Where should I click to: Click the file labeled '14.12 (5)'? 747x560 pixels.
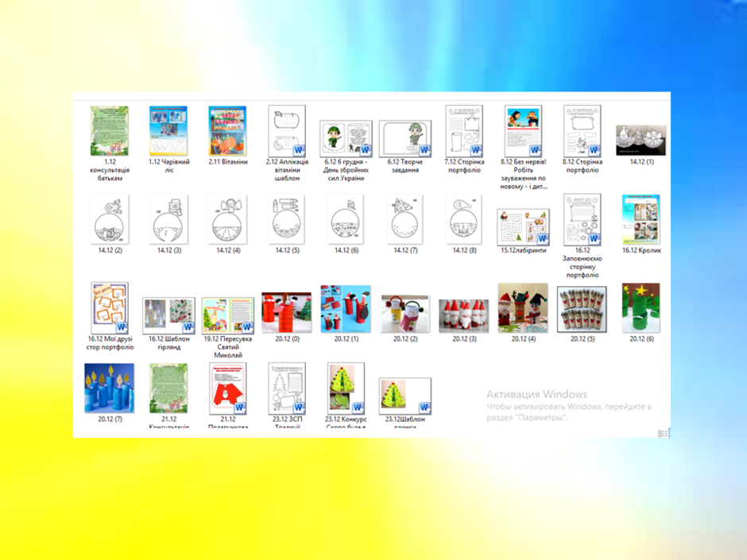coord(287,250)
